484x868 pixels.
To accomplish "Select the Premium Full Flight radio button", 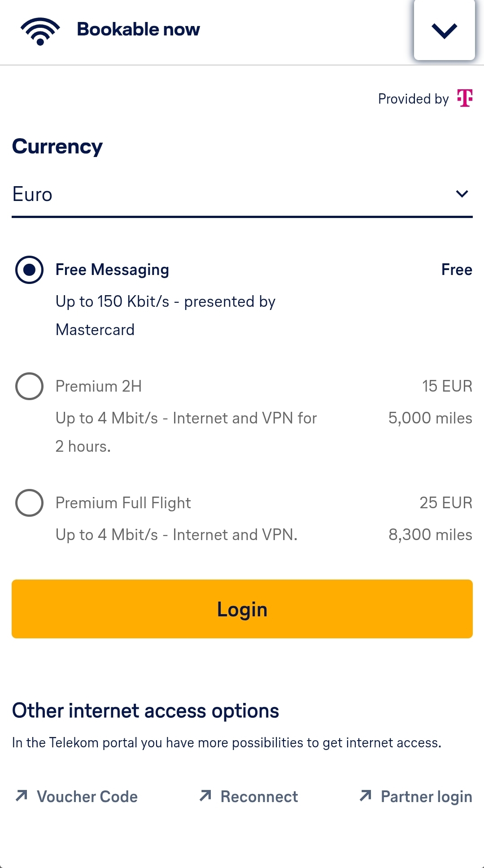I will [x=30, y=503].
